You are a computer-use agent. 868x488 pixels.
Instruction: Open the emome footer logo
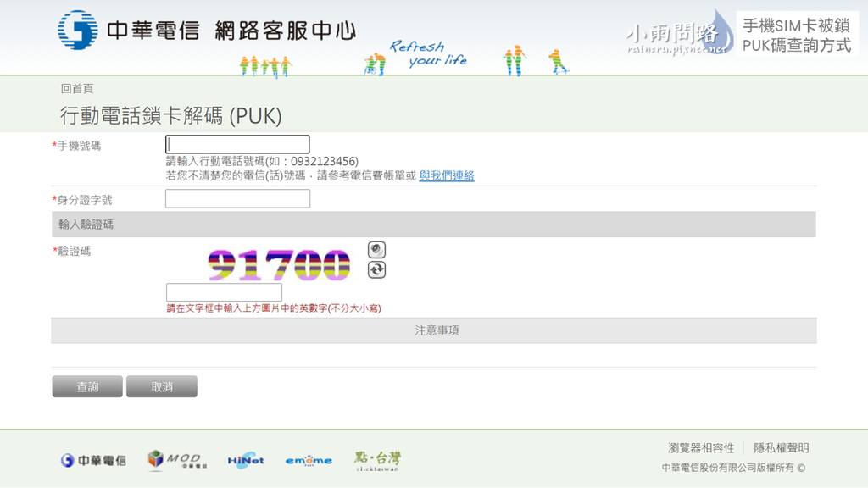click(x=309, y=460)
